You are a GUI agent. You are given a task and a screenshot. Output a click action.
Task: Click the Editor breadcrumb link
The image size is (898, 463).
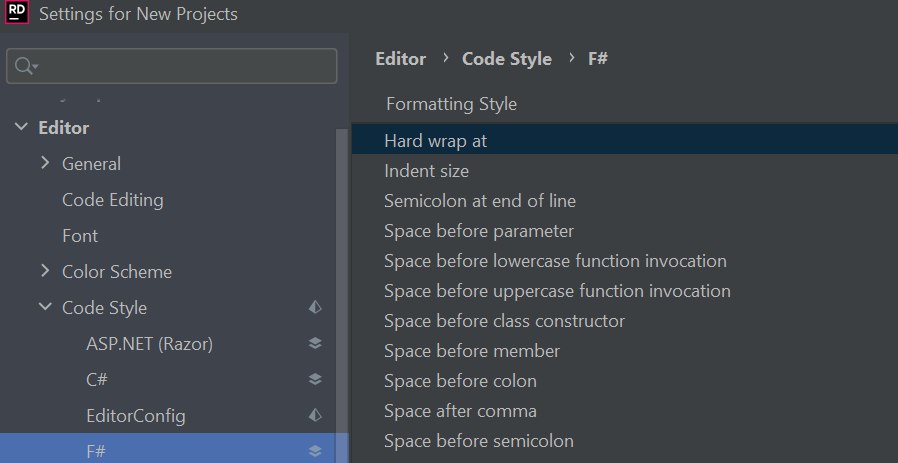[401, 58]
